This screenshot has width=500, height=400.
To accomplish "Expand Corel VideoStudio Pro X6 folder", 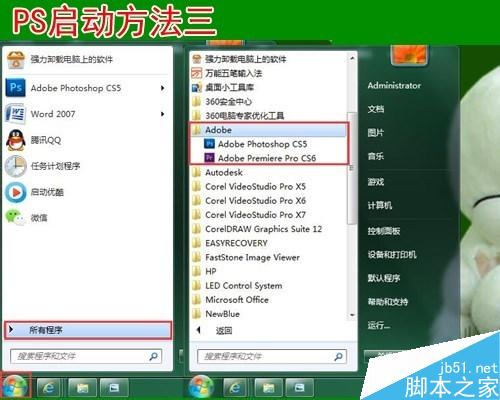I will tap(269, 201).
